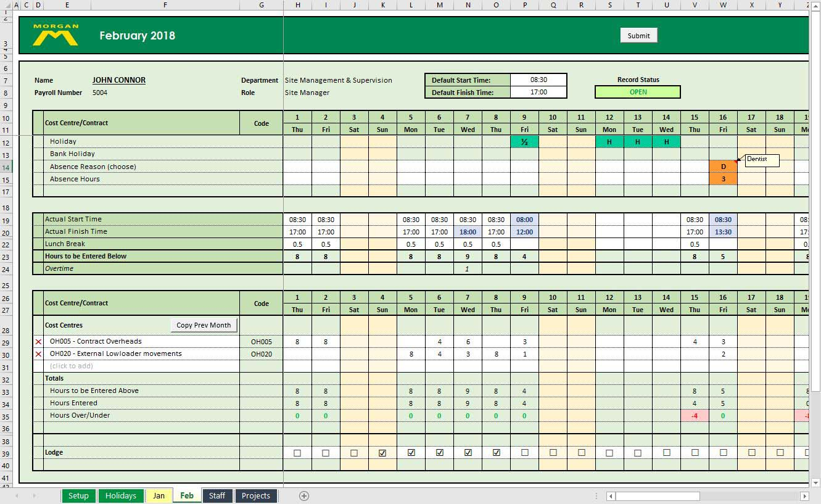Switch to the Projects sheet tab
Image resolution: width=821 pixels, height=504 pixels.
(256, 496)
